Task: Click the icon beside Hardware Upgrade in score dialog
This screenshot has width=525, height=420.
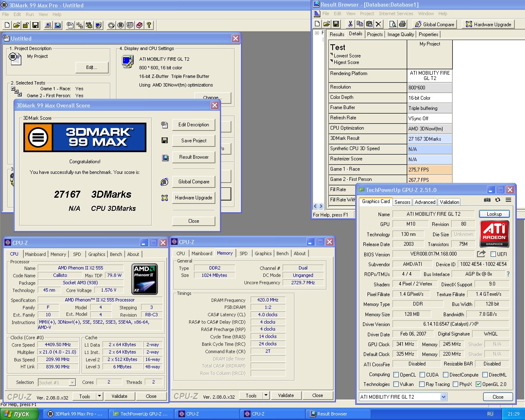Action: pyautogui.click(x=164, y=198)
